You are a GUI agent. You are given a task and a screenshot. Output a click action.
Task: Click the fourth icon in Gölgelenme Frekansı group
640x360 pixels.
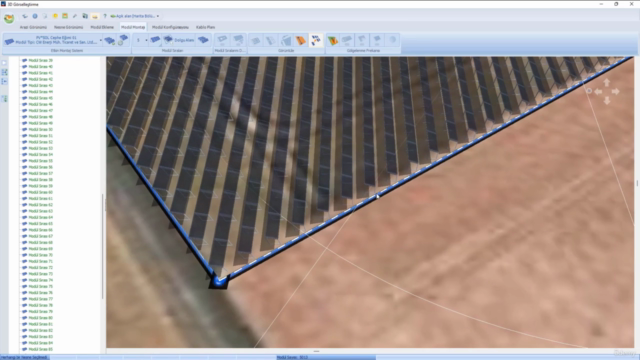(x=377, y=40)
